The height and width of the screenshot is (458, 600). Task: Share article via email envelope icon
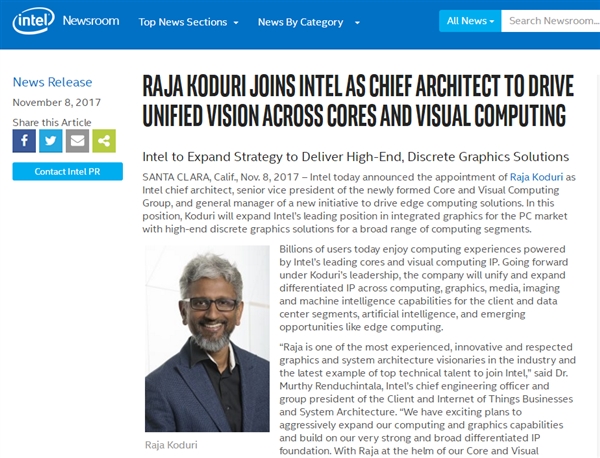(x=77, y=141)
